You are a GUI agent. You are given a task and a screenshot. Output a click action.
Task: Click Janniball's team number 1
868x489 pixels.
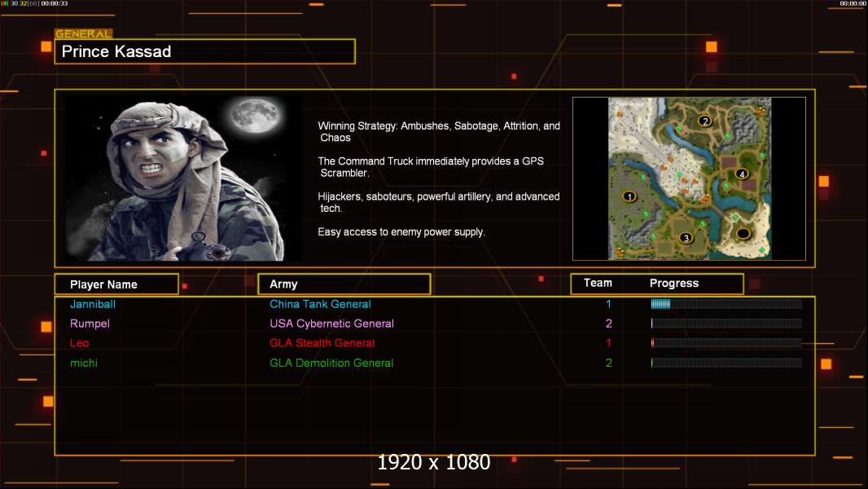(608, 304)
